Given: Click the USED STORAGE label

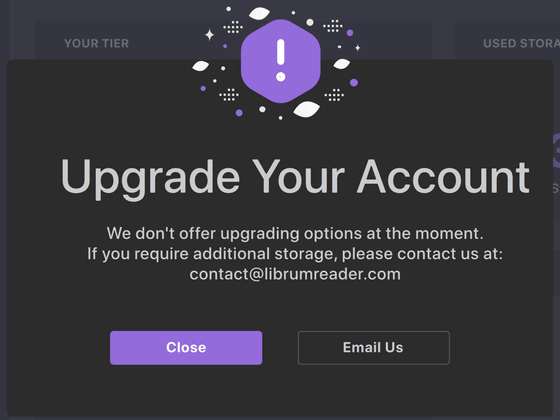Looking at the screenshot, I should point(521,44).
